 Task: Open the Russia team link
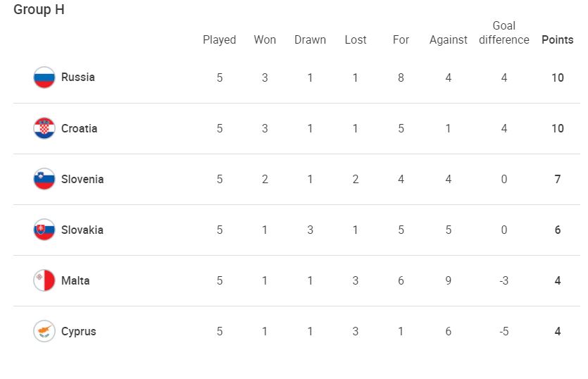(x=78, y=77)
